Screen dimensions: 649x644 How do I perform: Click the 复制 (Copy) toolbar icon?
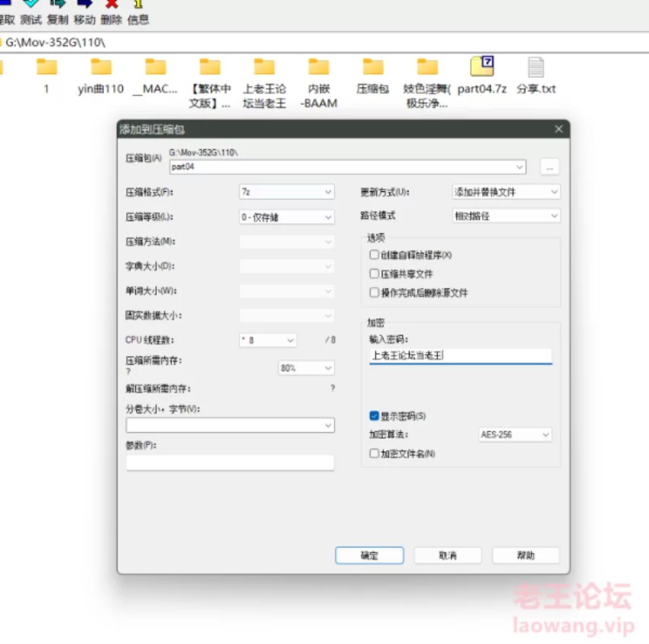[x=57, y=11]
